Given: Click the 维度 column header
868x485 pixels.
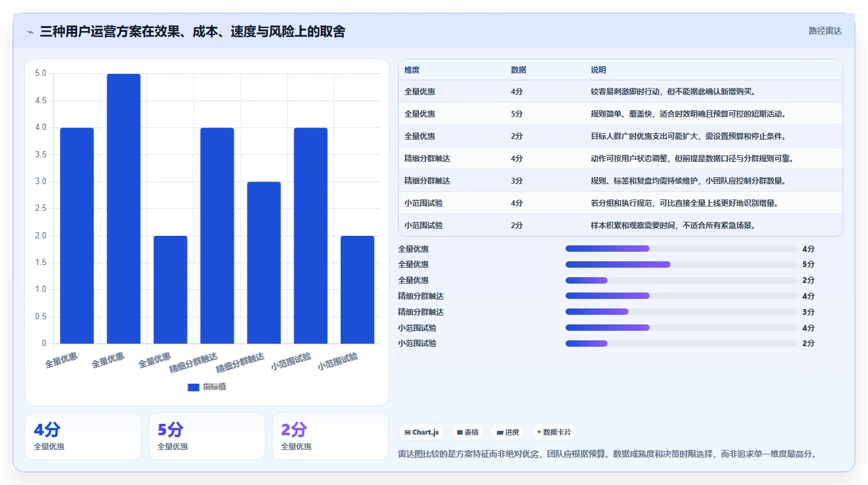Looking at the screenshot, I should coord(412,70).
